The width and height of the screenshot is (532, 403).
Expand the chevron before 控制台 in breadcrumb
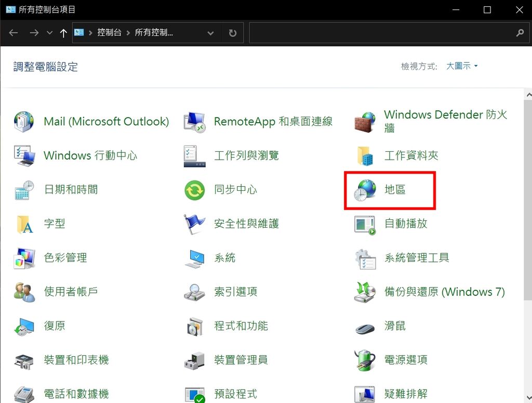pyautogui.click(x=90, y=33)
